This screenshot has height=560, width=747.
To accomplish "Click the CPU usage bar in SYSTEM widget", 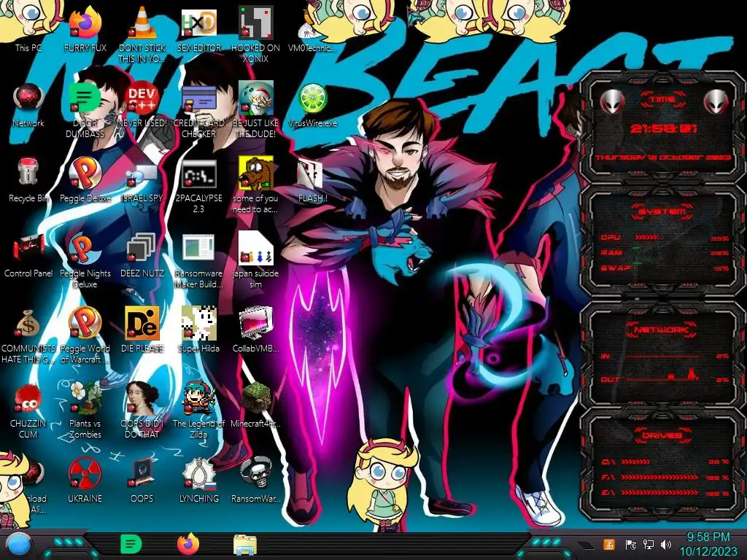I will pos(646,237).
